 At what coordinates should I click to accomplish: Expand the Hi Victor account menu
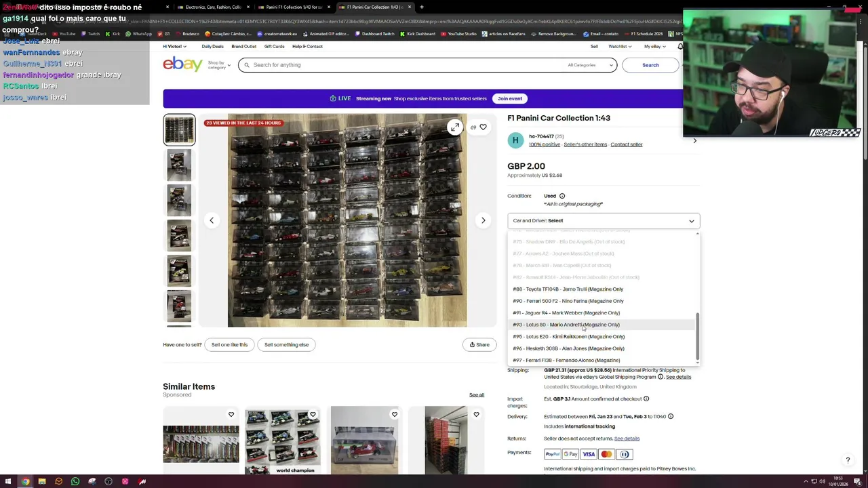174,46
